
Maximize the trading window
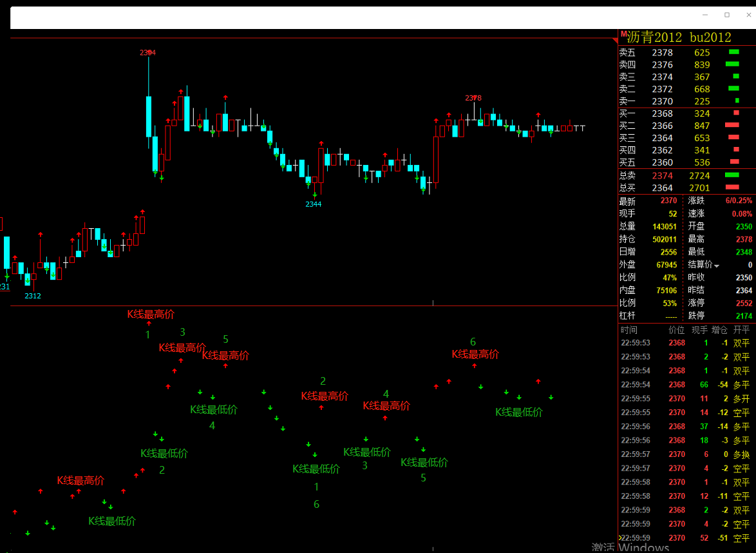[x=726, y=15]
